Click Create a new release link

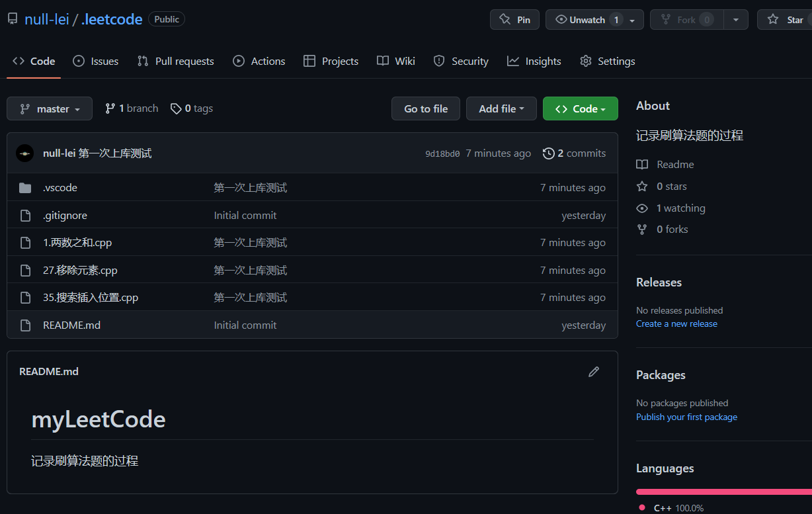click(x=676, y=324)
